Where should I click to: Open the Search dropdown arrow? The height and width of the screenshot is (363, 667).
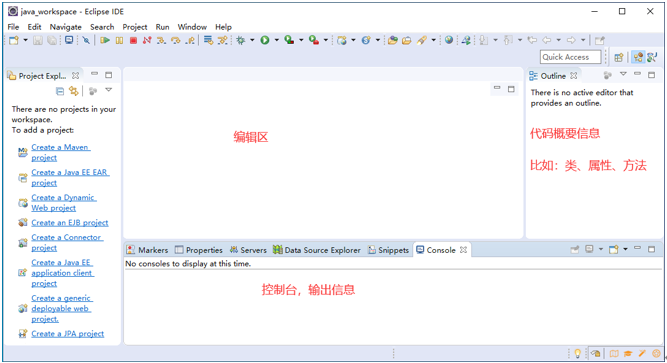pos(433,40)
